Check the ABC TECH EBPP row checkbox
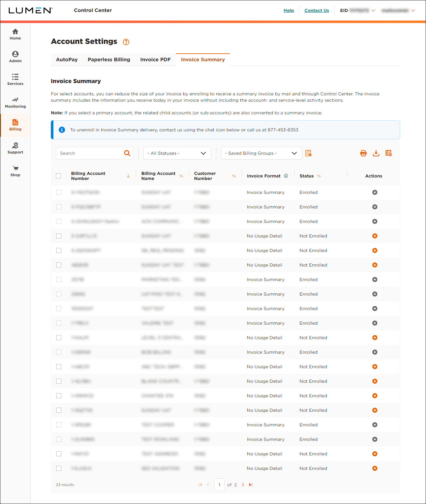426x504 pixels. point(59,367)
